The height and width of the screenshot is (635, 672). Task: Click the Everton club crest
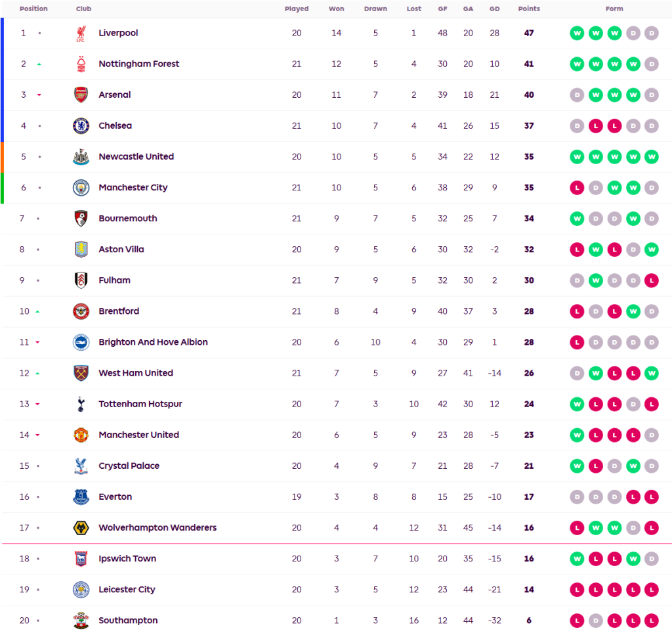pos(81,497)
